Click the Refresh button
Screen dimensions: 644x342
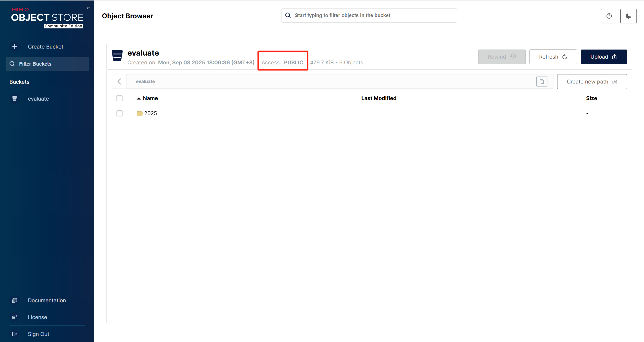point(553,57)
